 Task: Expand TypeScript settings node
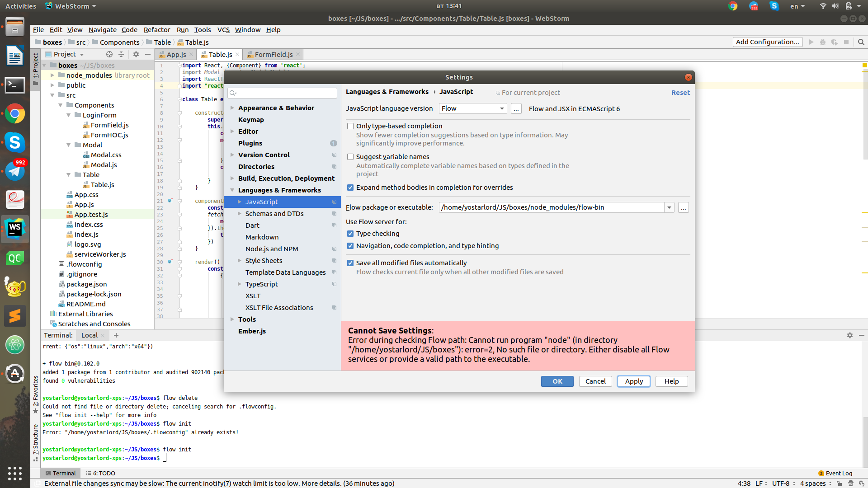240,284
